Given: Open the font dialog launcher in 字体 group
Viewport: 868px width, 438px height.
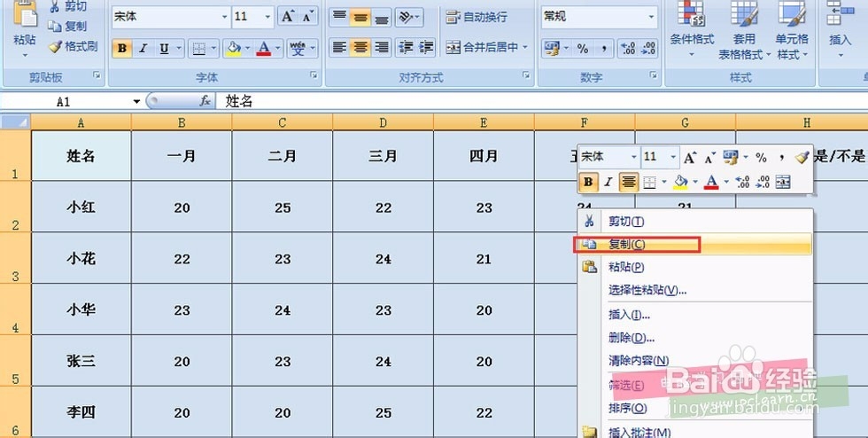Looking at the screenshot, I should pos(314,74).
